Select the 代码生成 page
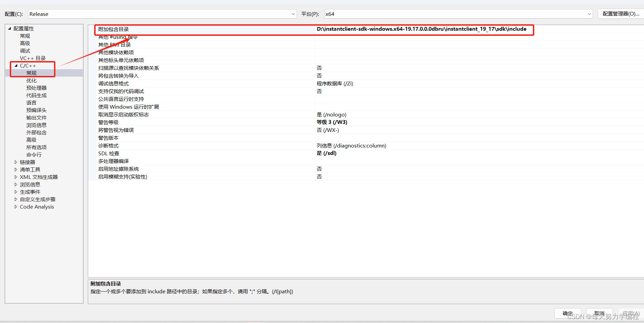The image size is (644, 323). (36, 95)
